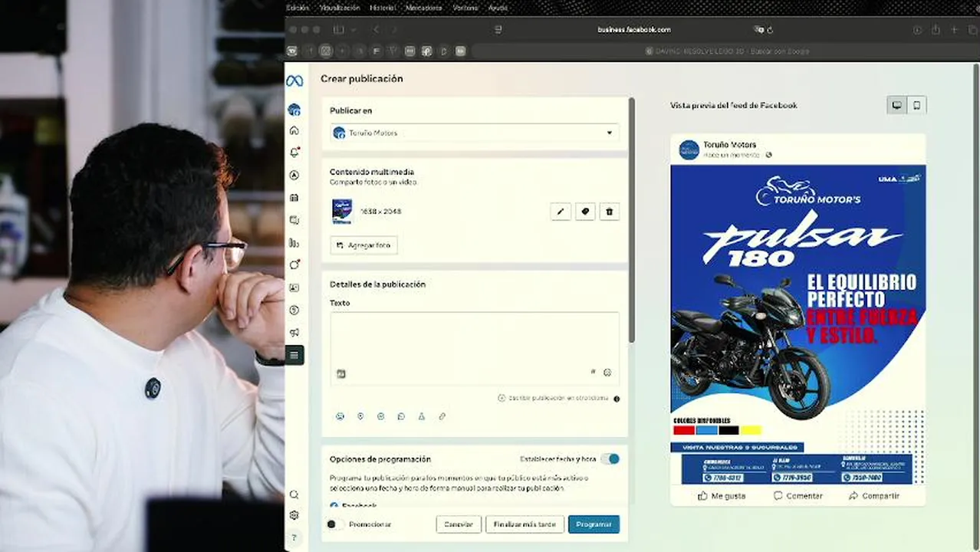The image size is (980, 552).
Task: Open the Historial menu
Action: click(x=383, y=8)
